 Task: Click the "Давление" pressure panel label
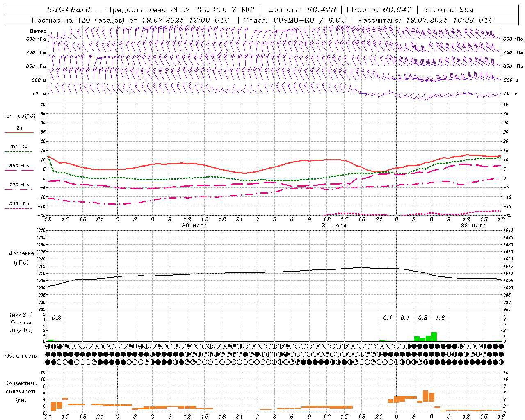click(x=21, y=253)
